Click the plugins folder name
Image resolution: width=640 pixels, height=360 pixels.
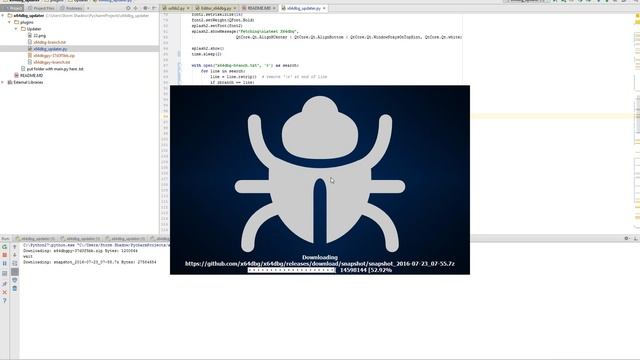[27, 22]
